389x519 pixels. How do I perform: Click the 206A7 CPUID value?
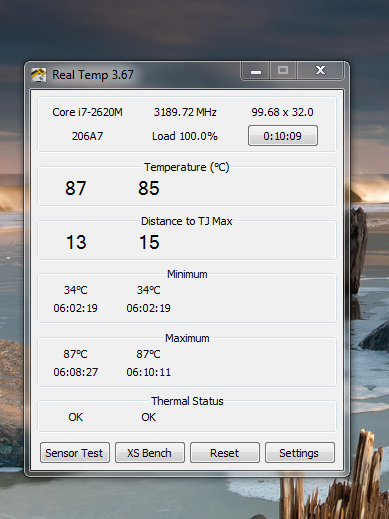click(x=87, y=136)
